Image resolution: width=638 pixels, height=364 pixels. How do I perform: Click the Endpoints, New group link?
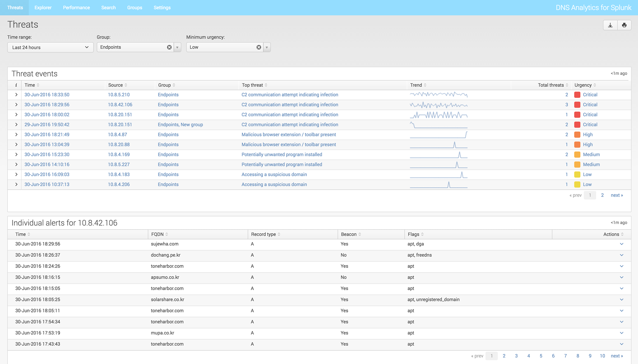[x=180, y=124]
